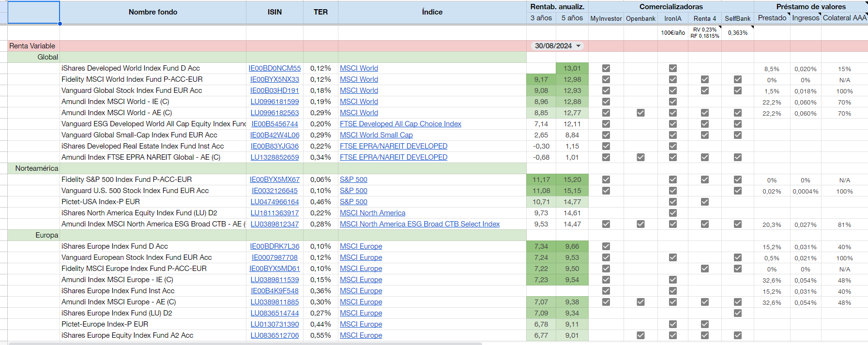868x345 pixels.
Task: Toggle SelfBank checkbox for iShares Europe Index Fund (LU) D2
Action: pos(738,313)
